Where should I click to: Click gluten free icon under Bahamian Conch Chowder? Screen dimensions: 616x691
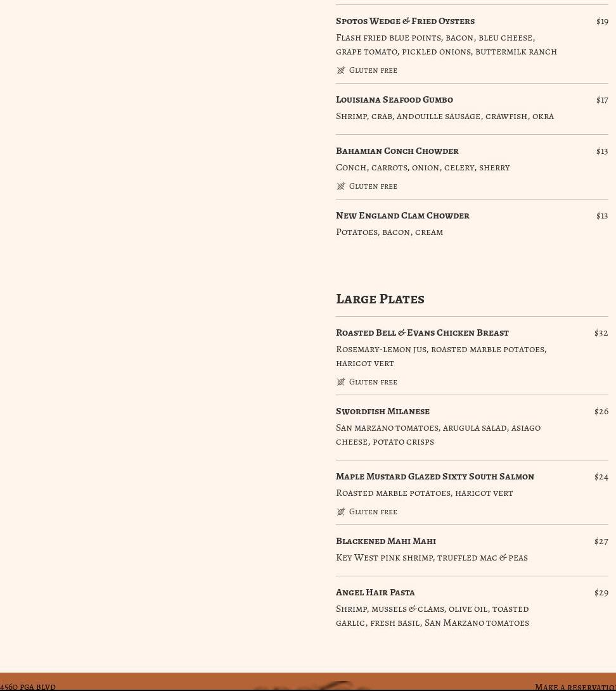[x=341, y=186]
